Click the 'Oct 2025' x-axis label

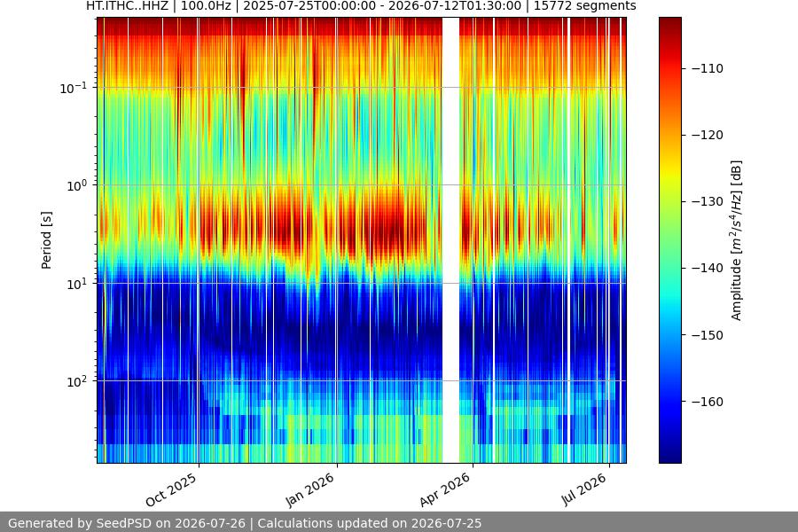(171, 489)
